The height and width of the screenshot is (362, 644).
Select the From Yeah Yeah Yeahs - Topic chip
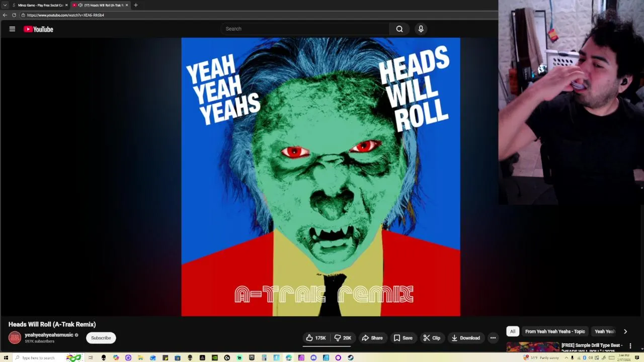[555, 331]
